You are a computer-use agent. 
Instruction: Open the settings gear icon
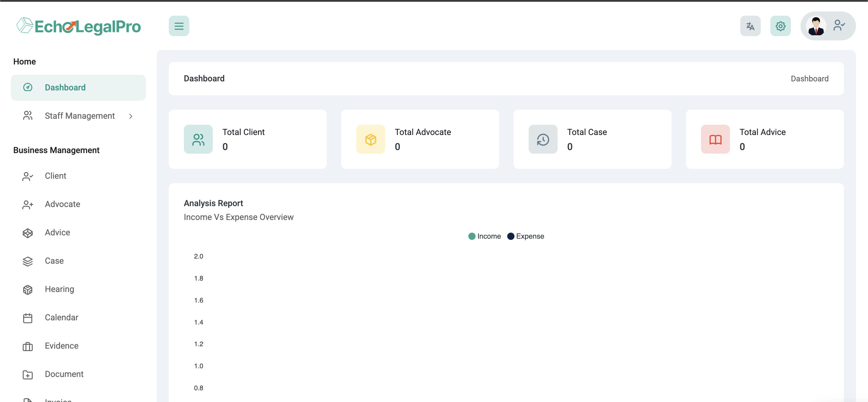pyautogui.click(x=780, y=26)
